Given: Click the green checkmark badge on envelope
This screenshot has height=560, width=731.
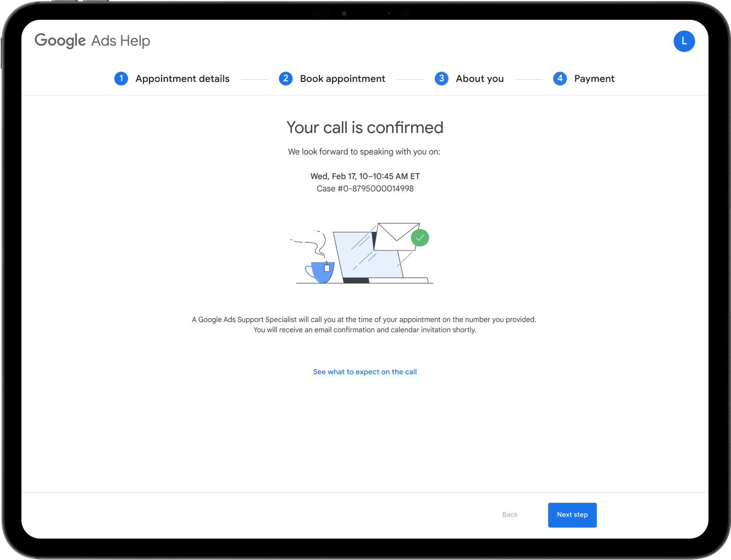Looking at the screenshot, I should [x=420, y=238].
